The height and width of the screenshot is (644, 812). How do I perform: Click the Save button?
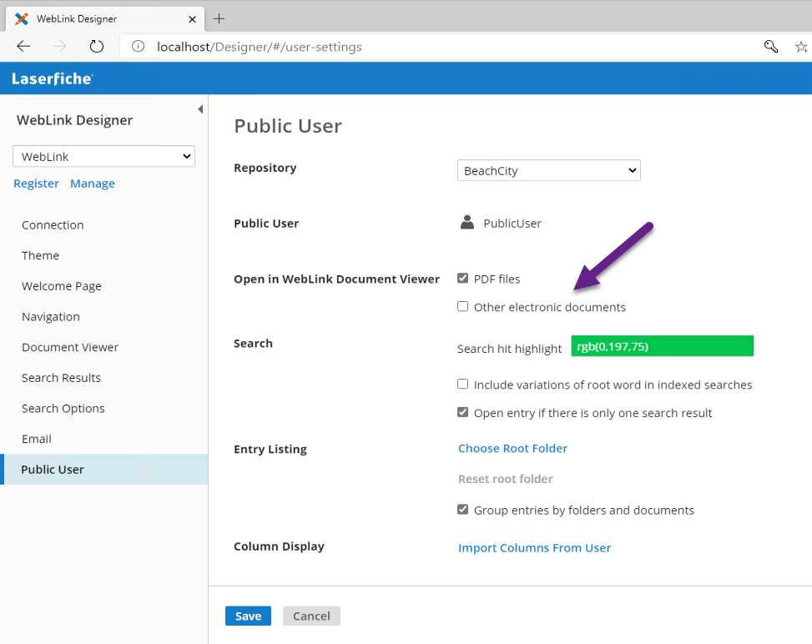pyautogui.click(x=248, y=616)
